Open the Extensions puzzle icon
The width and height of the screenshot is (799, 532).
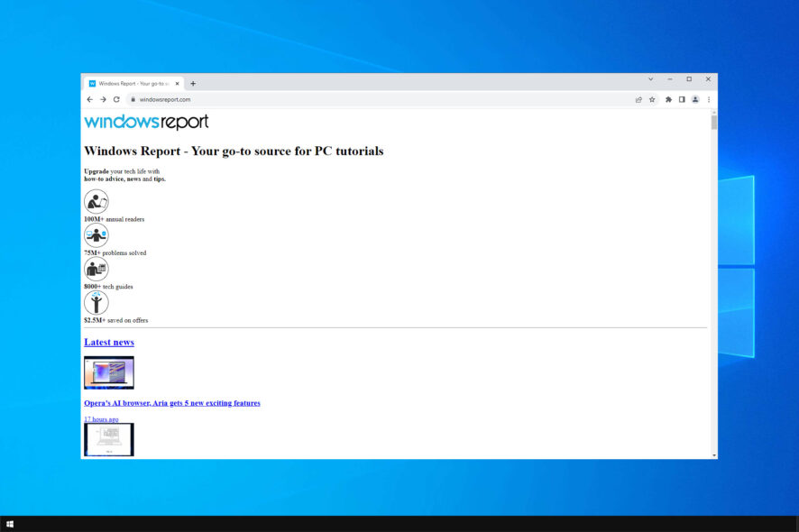668,99
